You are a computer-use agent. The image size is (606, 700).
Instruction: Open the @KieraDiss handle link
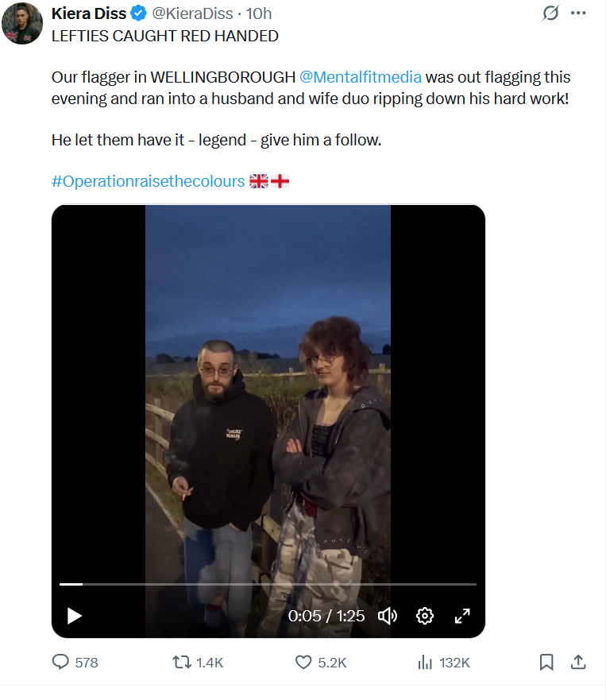click(x=192, y=14)
